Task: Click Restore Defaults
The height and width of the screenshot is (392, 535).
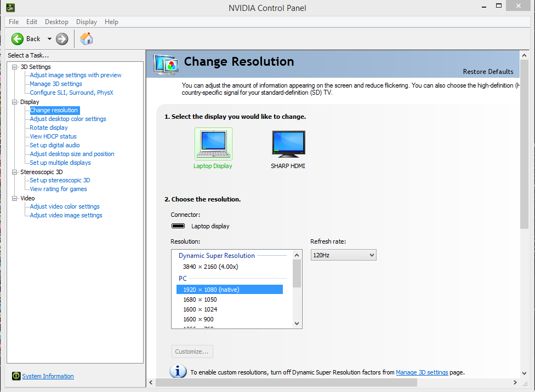Action: 488,72
